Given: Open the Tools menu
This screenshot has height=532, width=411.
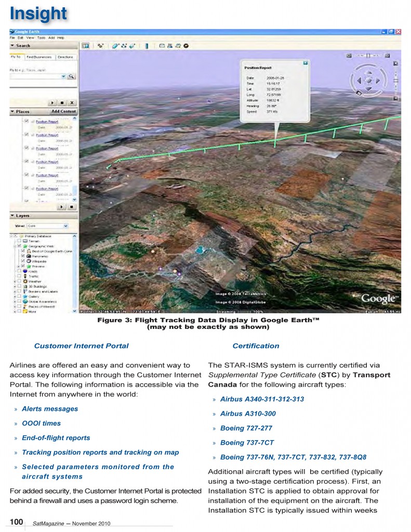Looking at the screenshot, I should [x=41, y=37].
